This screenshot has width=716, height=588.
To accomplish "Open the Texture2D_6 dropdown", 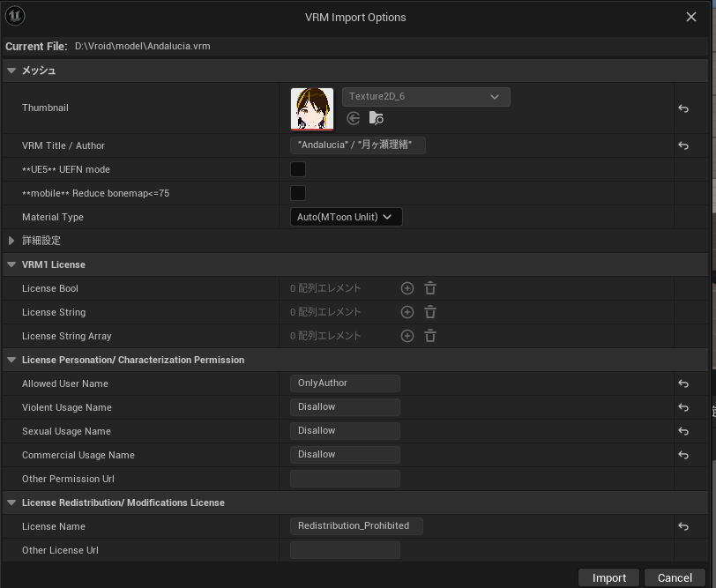I will click(x=426, y=97).
